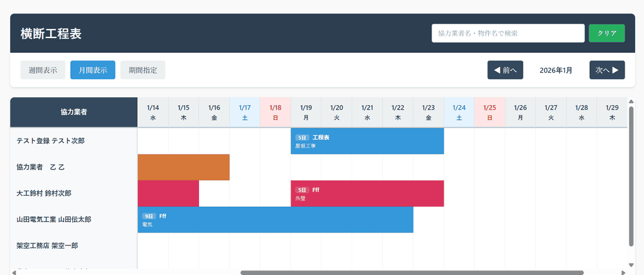Open the 期間指定 view option

coord(143,70)
